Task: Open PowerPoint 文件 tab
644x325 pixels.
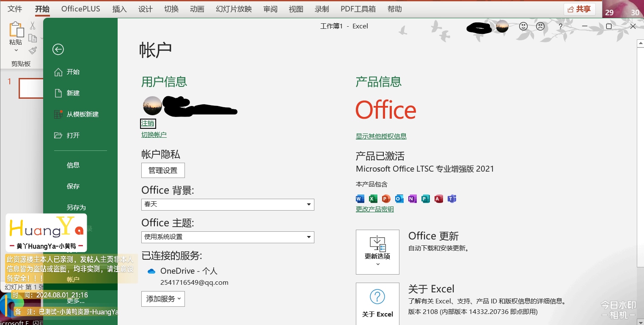Action: [x=15, y=9]
